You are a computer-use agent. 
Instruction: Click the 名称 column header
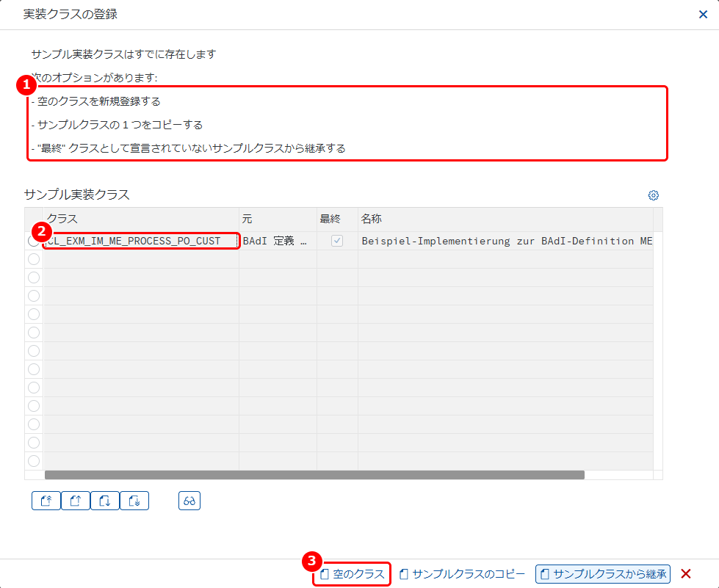[506, 219]
